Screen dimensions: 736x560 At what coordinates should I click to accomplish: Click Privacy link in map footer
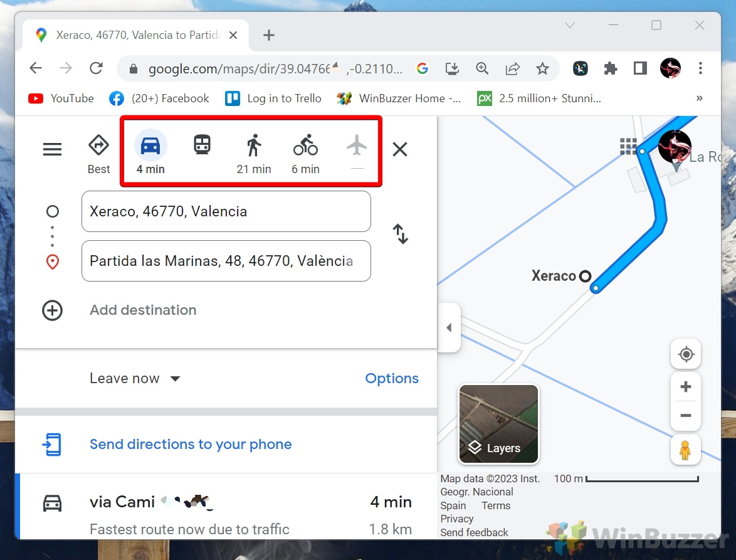(x=457, y=519)
